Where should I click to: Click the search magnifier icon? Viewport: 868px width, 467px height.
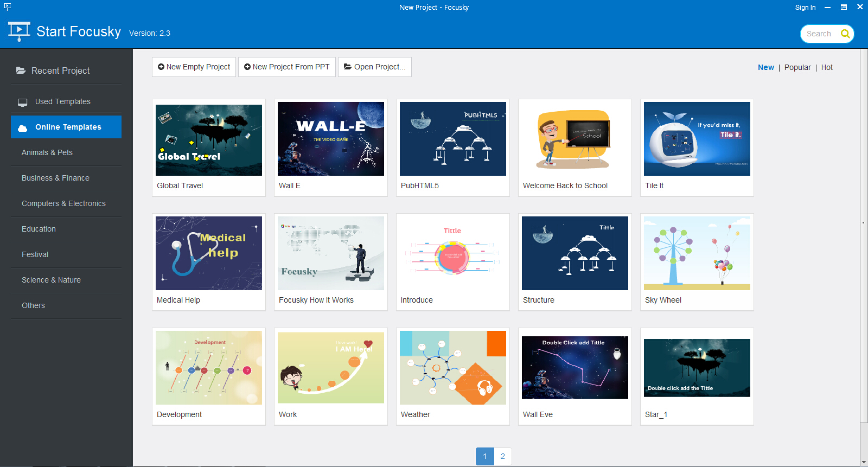click(845, 34)
